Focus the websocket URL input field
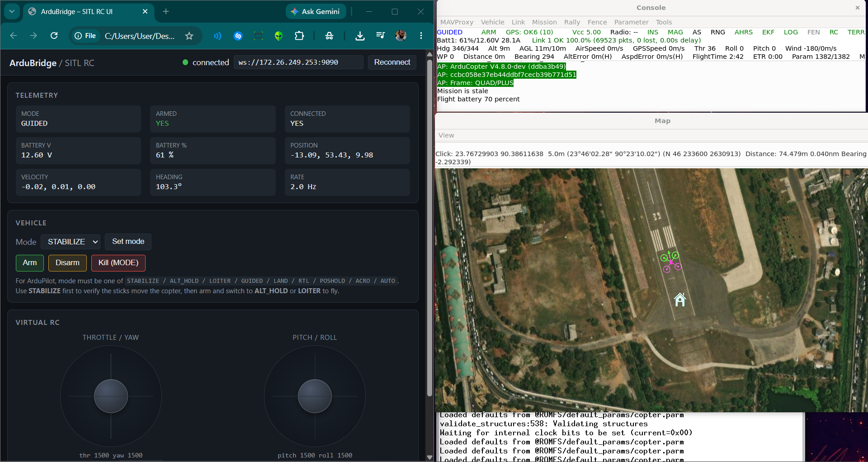Screen dimensions: 868x462 click(x=298, y=62)
